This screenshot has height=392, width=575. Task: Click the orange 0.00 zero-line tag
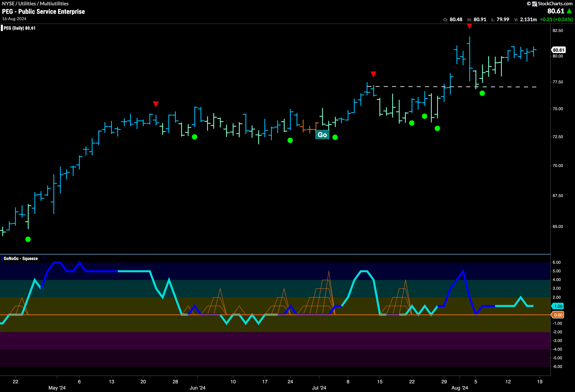(x=558, y=315)
